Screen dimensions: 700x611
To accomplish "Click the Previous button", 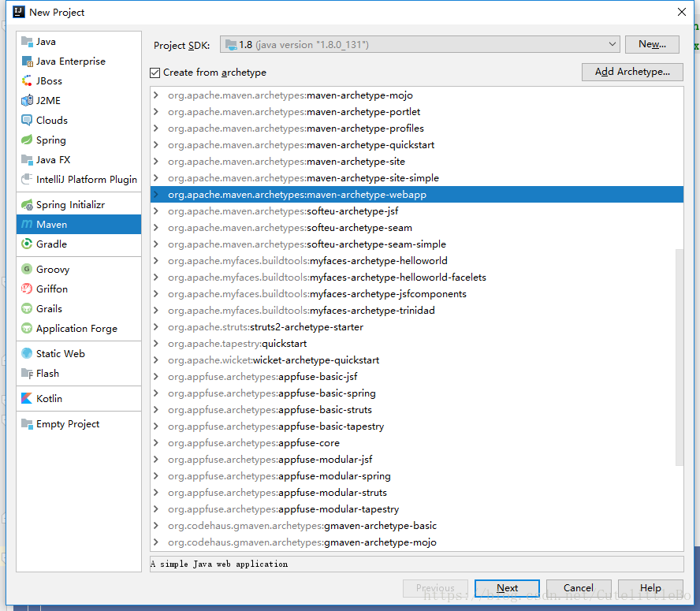I will coord(435,588).
